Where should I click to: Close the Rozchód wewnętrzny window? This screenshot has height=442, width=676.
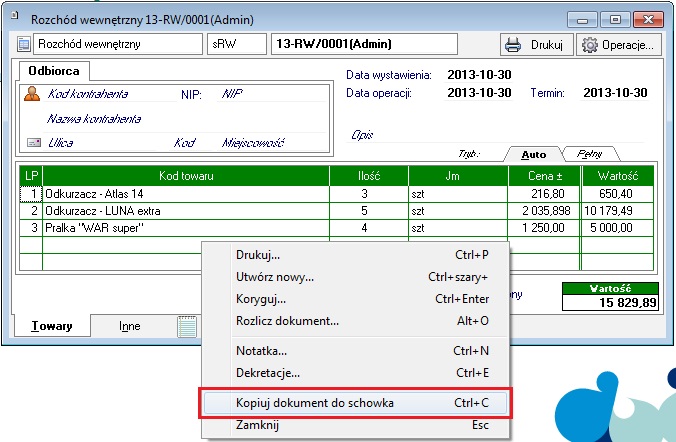tap(648, 19)
